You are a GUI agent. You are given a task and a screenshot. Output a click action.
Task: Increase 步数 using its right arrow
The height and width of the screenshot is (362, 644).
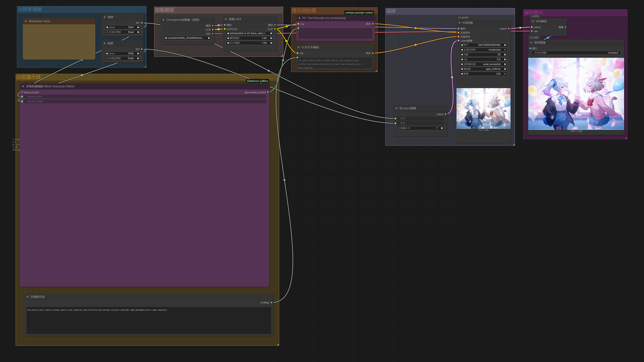coord(505,54)
